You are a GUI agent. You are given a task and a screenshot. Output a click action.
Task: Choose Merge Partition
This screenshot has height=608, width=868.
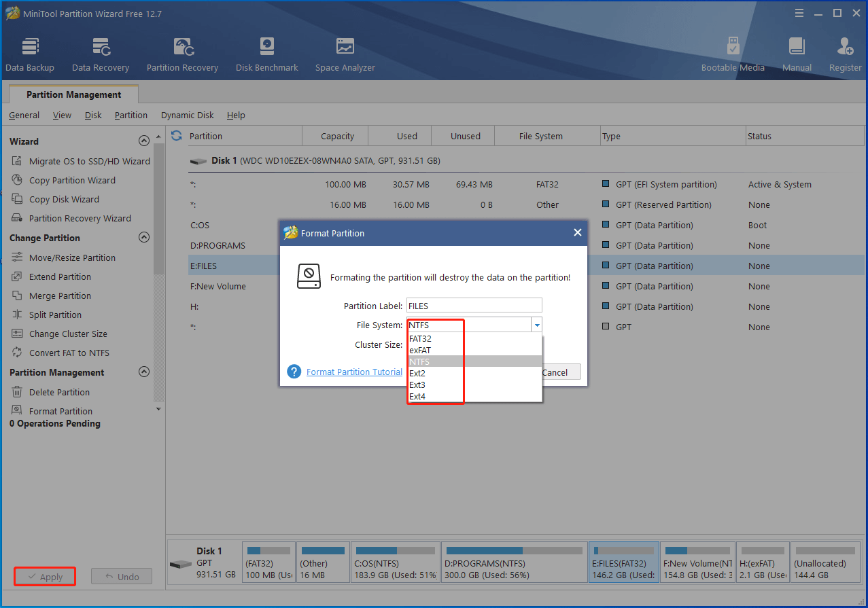51,296
